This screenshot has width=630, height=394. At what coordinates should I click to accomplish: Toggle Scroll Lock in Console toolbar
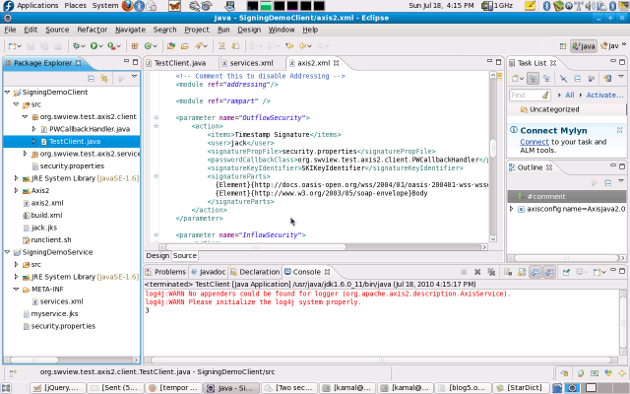pyautogui.click(x=522, y=272)
